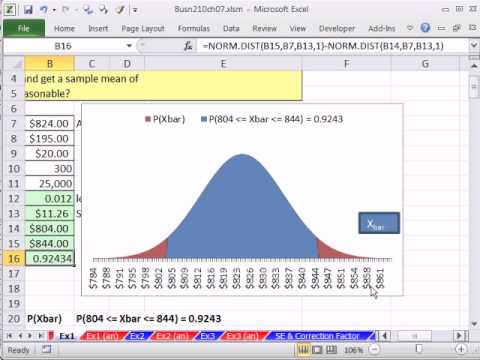Select the column B header
Image resolution: width=480 pixels, height=360 pixels.
[x=49, y=63]
